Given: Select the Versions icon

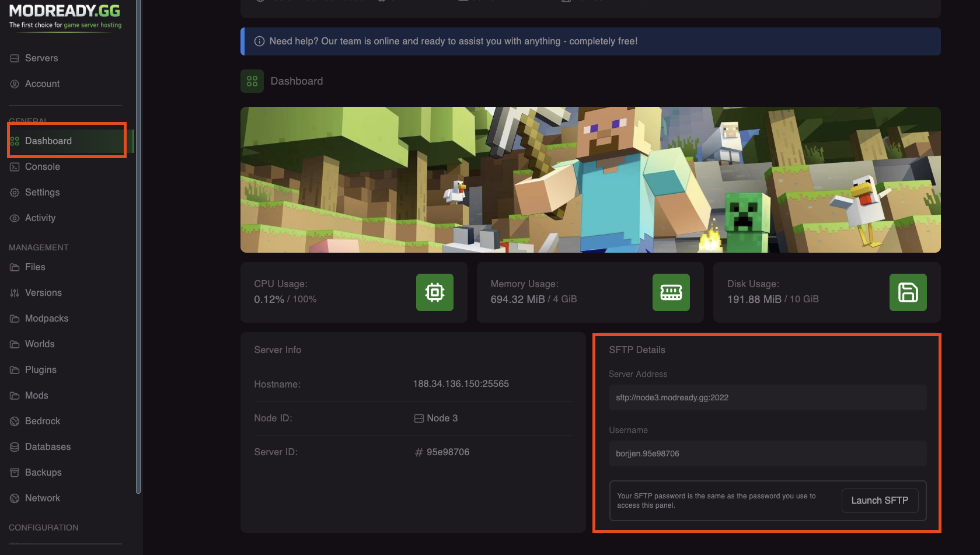Looking at the screenshot, I should click(14, 292).
